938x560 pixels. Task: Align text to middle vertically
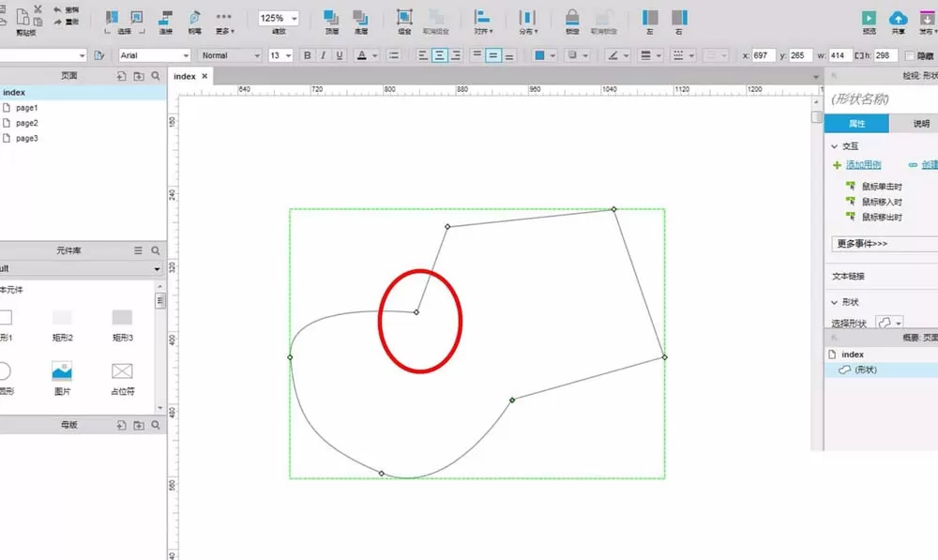pyautogui.click(x=493, y=55)
